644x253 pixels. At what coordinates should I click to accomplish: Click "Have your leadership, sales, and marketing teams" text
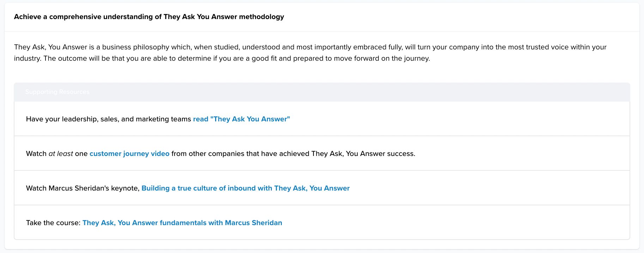tap(109, 119)
